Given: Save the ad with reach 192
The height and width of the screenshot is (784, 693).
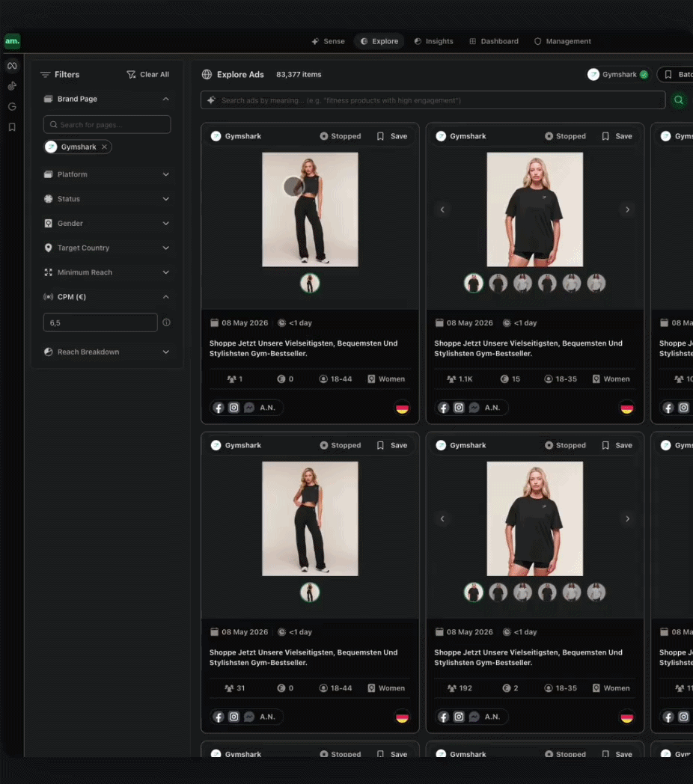Looking at the screenshot, I should click(x=617, y=445).
